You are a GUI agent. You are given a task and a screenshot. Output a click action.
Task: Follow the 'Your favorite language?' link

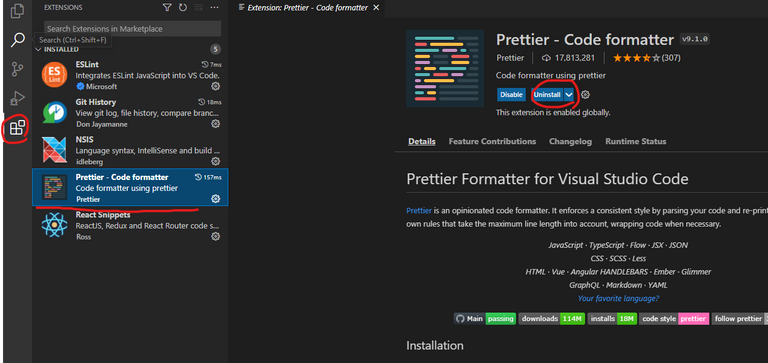(x=618, y=298)
